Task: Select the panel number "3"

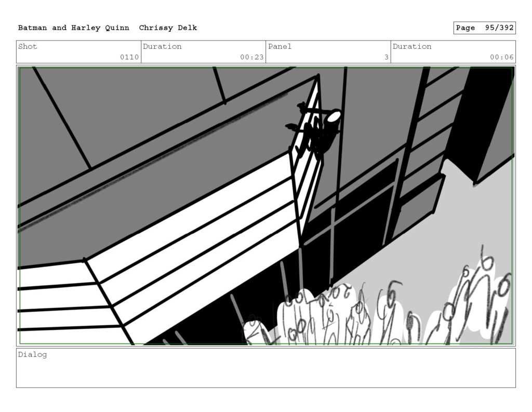Action: [x=386, y=57]
